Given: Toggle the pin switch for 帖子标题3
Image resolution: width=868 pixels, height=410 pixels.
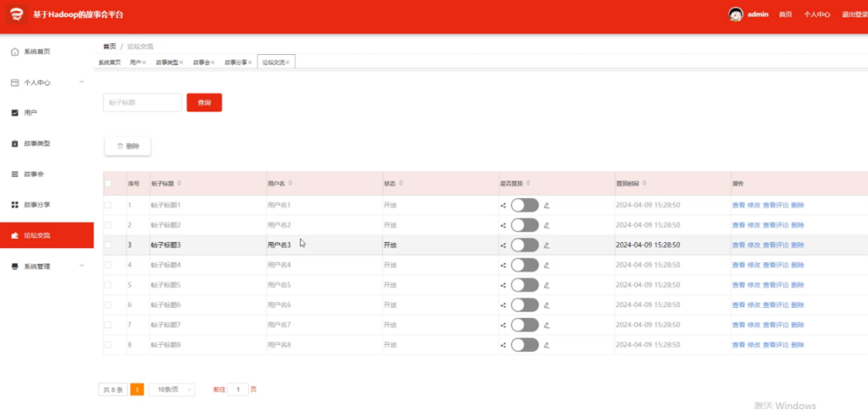Looking at the screenshot, I should [525, 245].
